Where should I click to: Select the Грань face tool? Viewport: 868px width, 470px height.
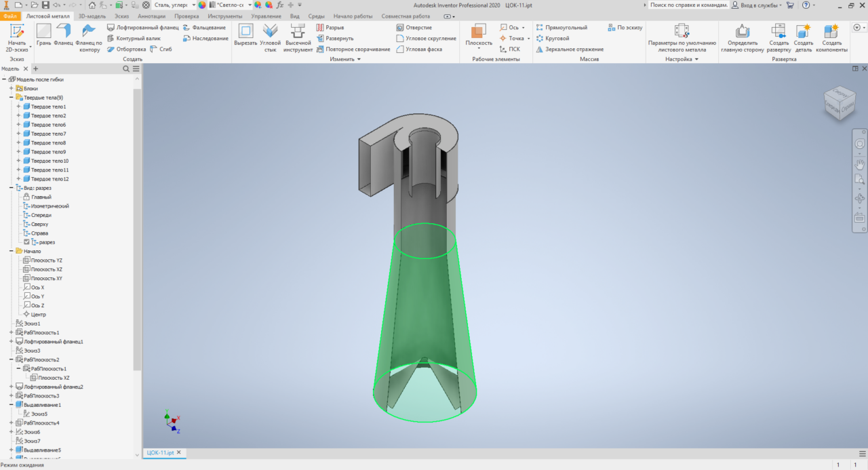[x=43, y=37]
